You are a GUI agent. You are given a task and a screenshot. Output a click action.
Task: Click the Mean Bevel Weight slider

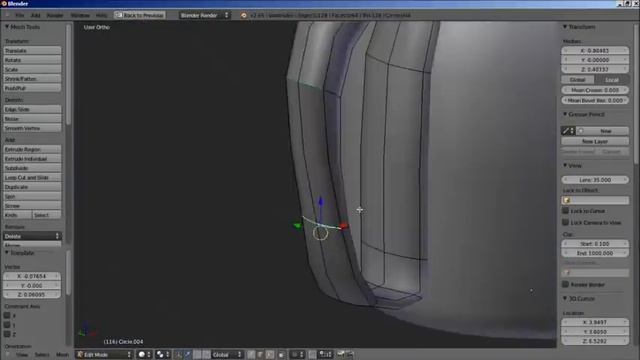(x=595, y=100)
